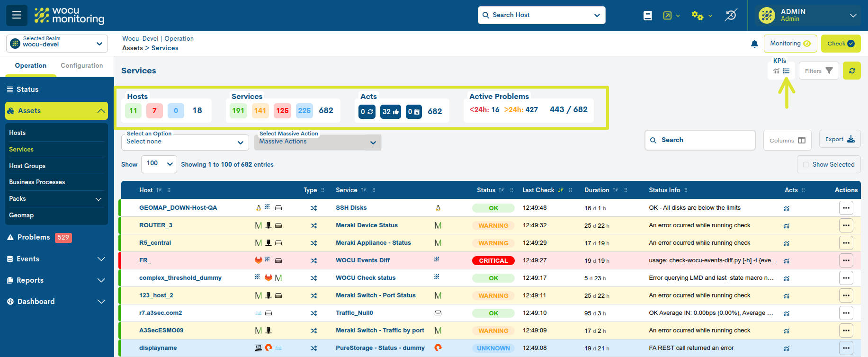Open actions menu for R5_central row
868x357 pixels.
tap(846, 243)
